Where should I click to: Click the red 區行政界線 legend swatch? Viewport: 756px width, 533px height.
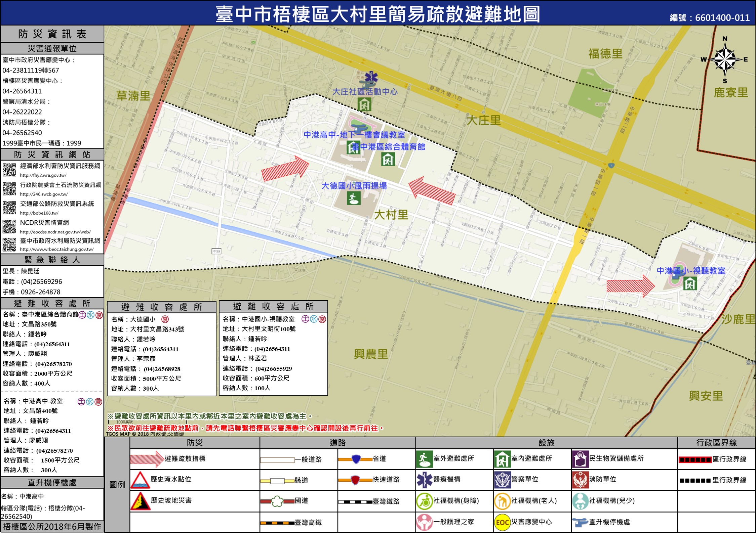point(695,460)
